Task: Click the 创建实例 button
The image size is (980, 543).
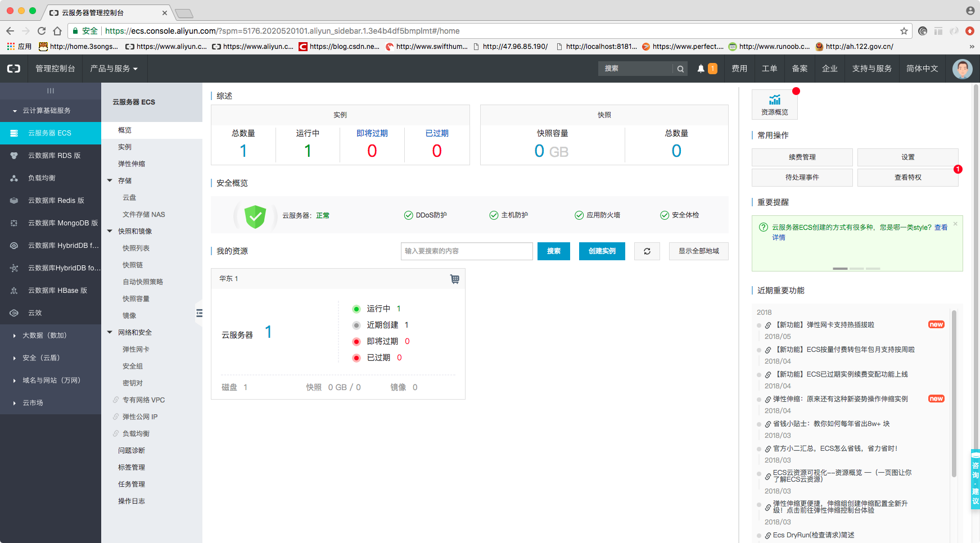Action: 602,251
